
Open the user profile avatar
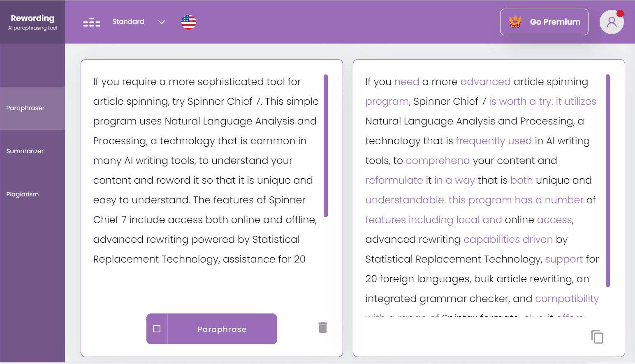[x=612, y=22]
